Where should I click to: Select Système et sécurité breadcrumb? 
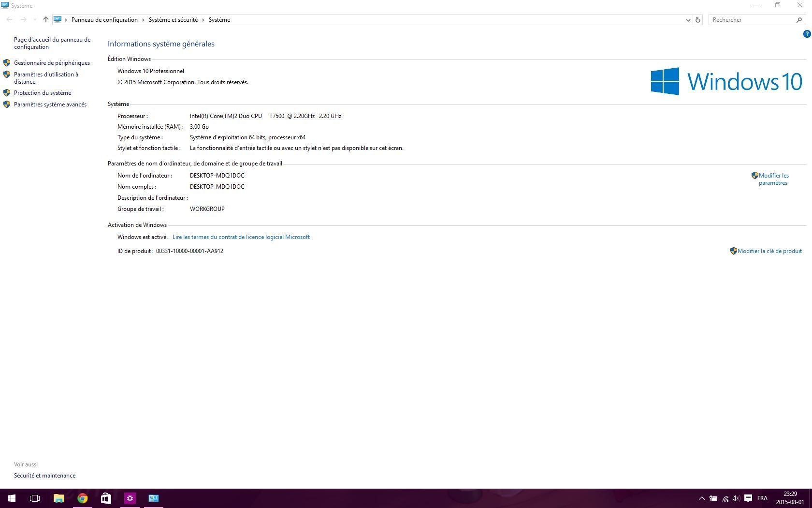tap(173, 20)
